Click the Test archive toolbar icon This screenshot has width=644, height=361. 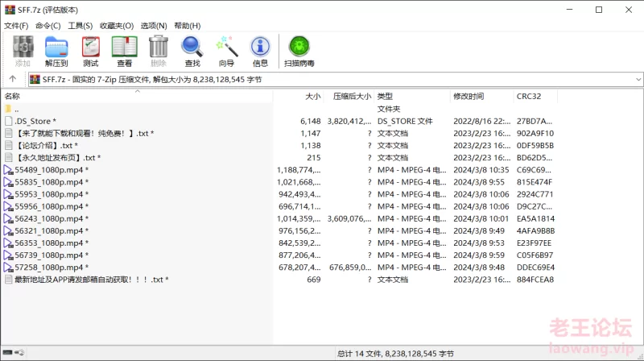[90, 51]
